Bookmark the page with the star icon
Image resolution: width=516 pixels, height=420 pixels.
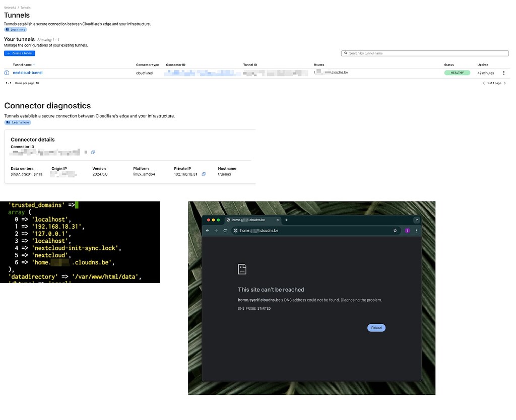(x=395, y=231)
